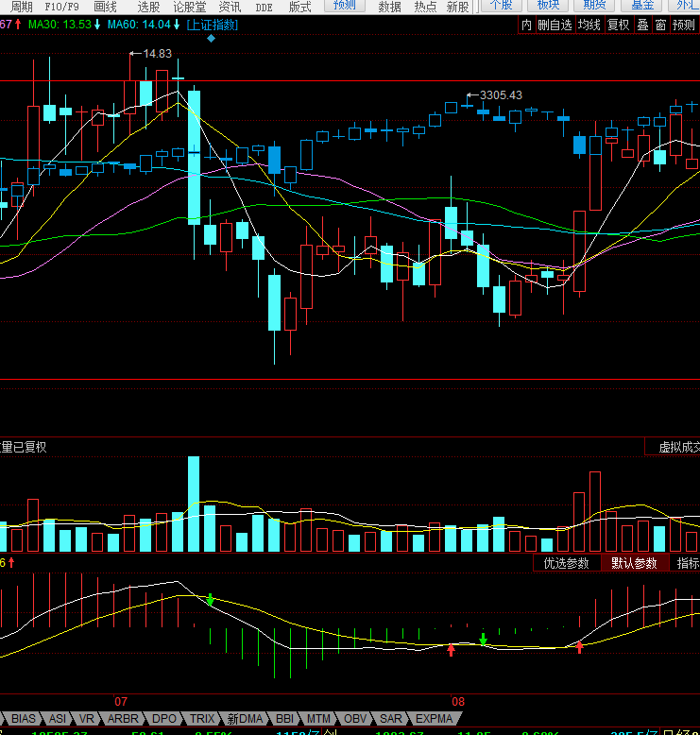Open the 选股 stock picker menu
This screenshot has height=735, width=700.
[x=148, y=7]
